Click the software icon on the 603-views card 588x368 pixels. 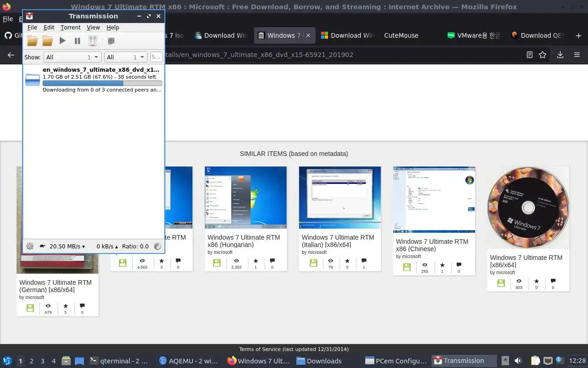coord(501,283)
